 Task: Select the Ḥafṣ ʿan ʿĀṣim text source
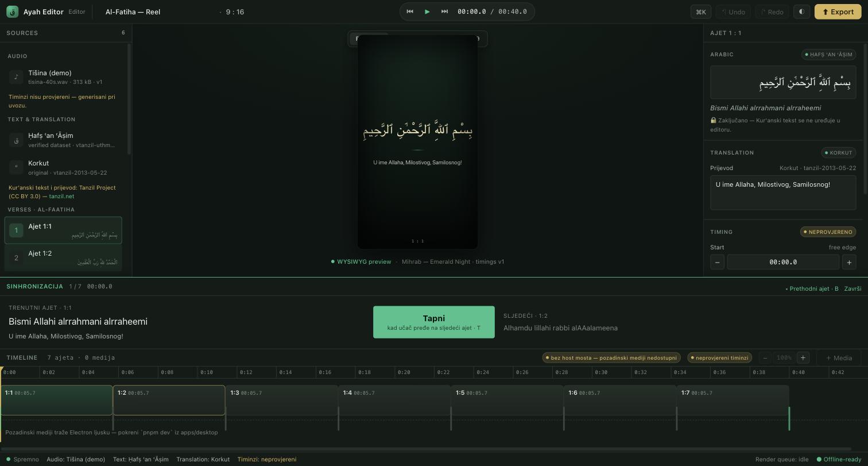pyautogui.click(x=63, y=140)
